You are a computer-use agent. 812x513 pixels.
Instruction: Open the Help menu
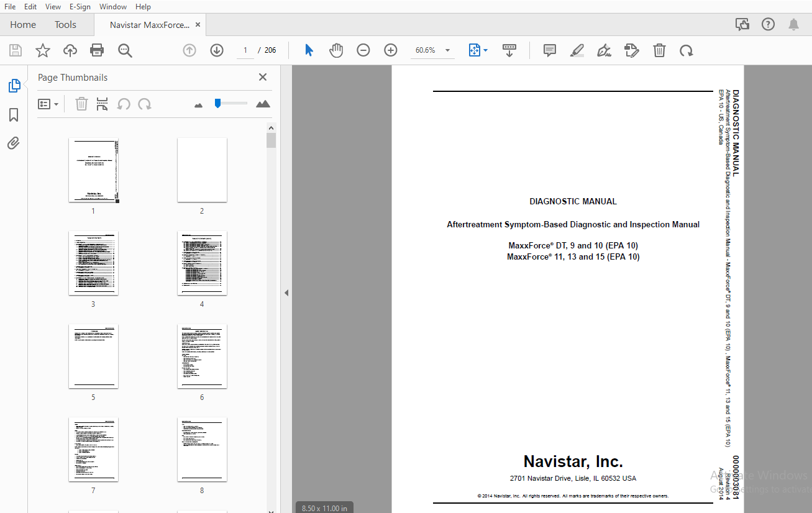click(x=143, y=7)
